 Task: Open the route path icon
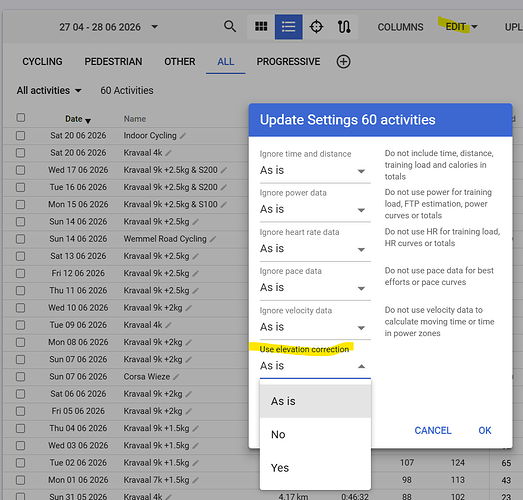coord(344,27)
